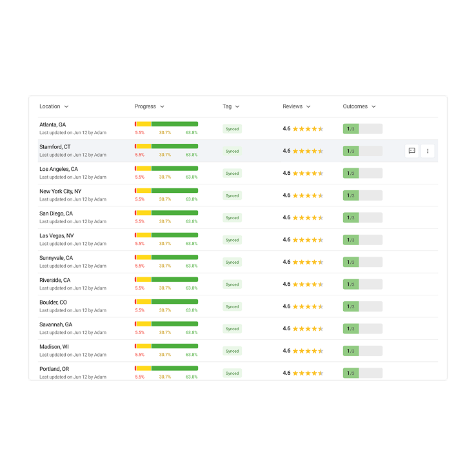This screenshot has width=476, height=476.
Task: Expand the Tag column filter
Action: tap(231, 106)
